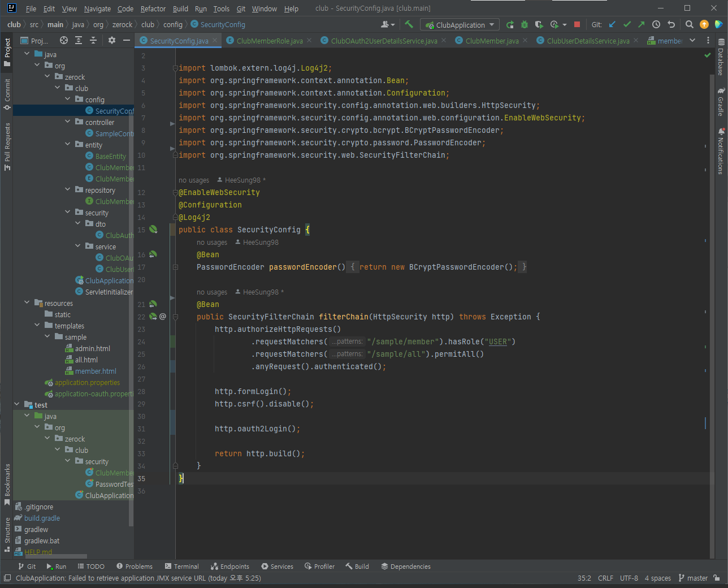Open the Navigate menu
The image size is (728, 588).
[x=97, y=8]
